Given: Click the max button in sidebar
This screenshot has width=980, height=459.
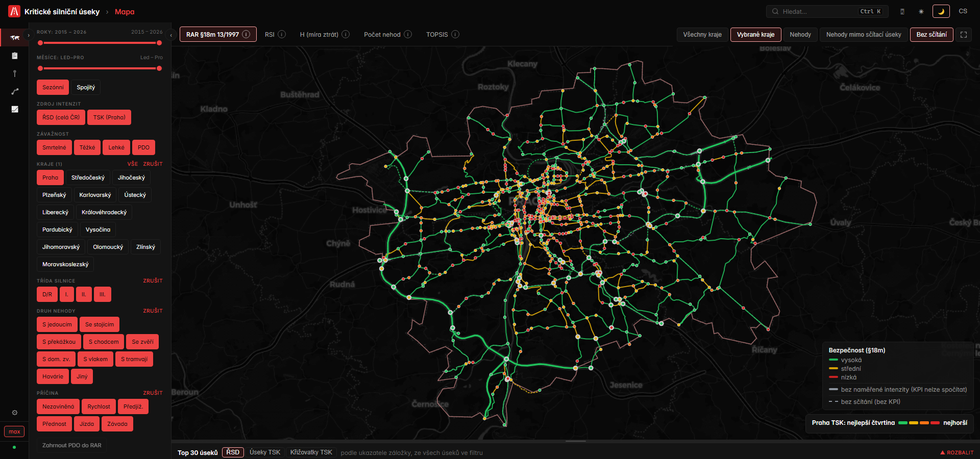Looking at the screenshot, I should click(14, 431).
